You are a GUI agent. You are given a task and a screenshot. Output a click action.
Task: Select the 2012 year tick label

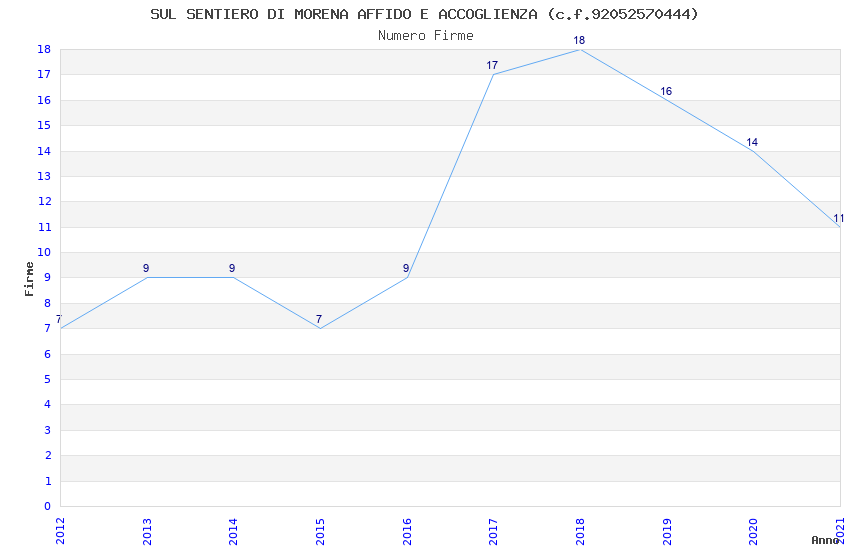[60, 531]
